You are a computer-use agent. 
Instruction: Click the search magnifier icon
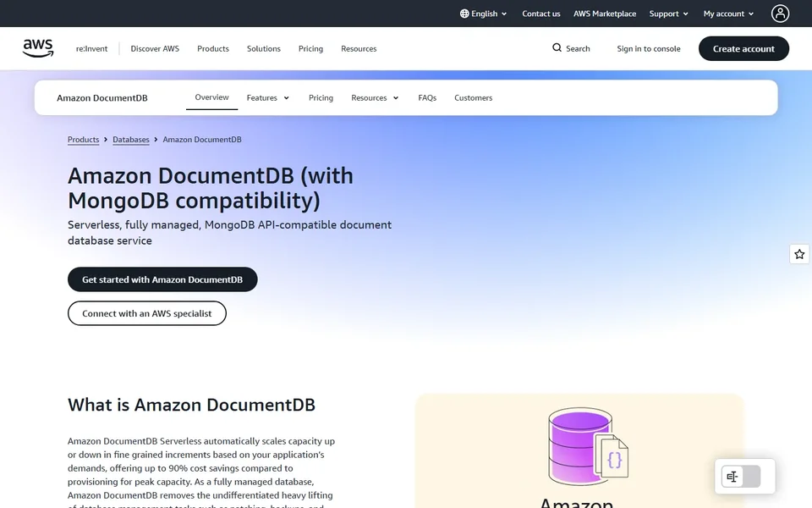tap(557, 48)
